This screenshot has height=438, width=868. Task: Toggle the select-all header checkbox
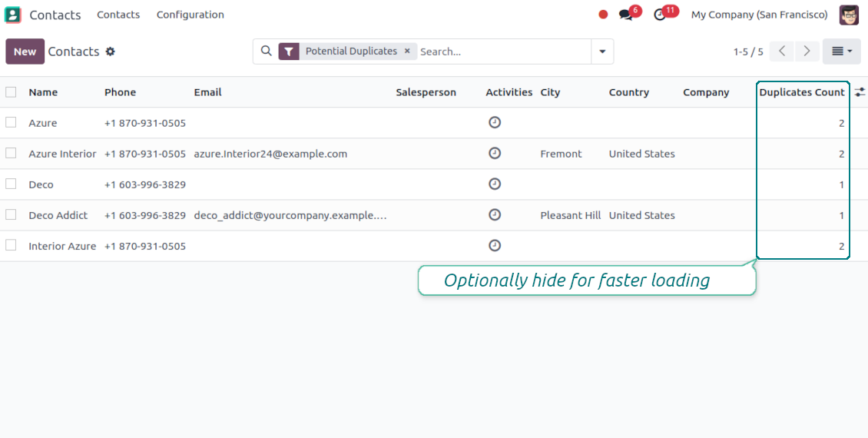coord(11,92)
